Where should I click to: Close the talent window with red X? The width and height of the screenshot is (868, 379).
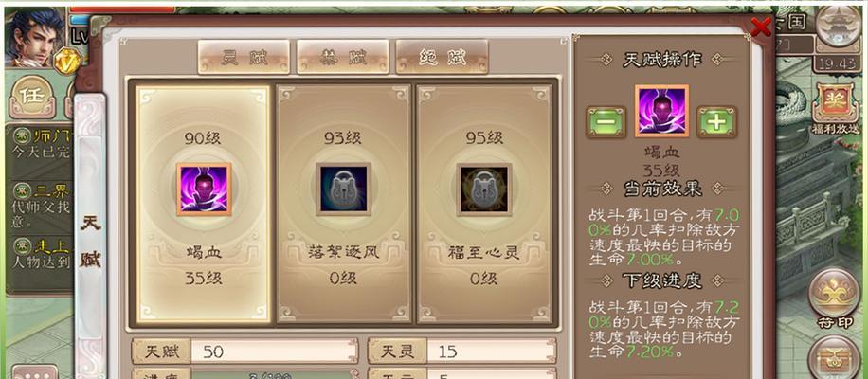point(761,27)
